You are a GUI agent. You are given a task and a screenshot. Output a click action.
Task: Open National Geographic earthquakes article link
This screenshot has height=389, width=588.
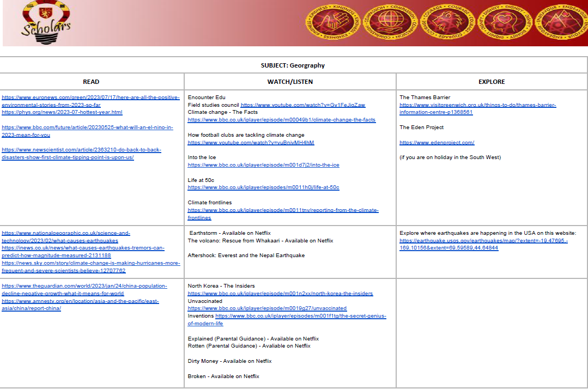tap(66, 236)
